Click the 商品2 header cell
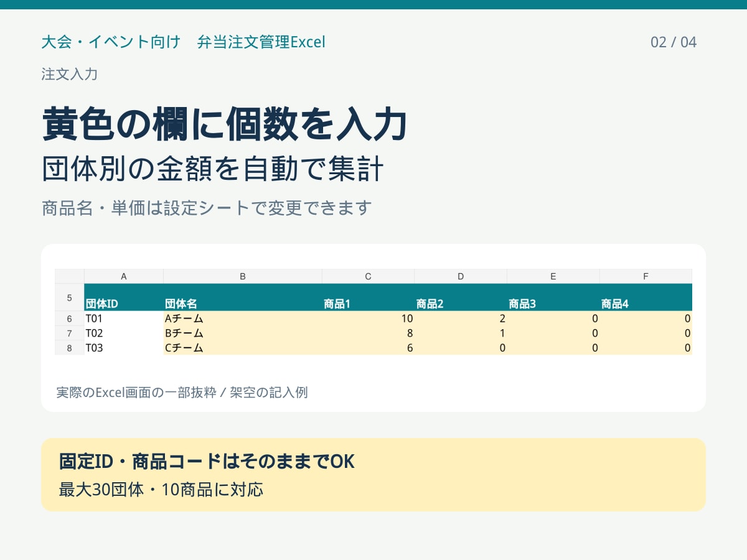The image size is (747, 560). click(461, 297)
